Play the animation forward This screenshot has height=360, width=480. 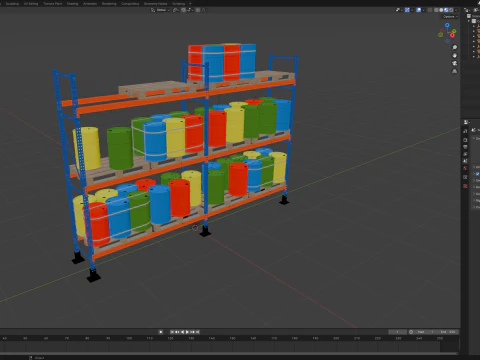point(187,332)
